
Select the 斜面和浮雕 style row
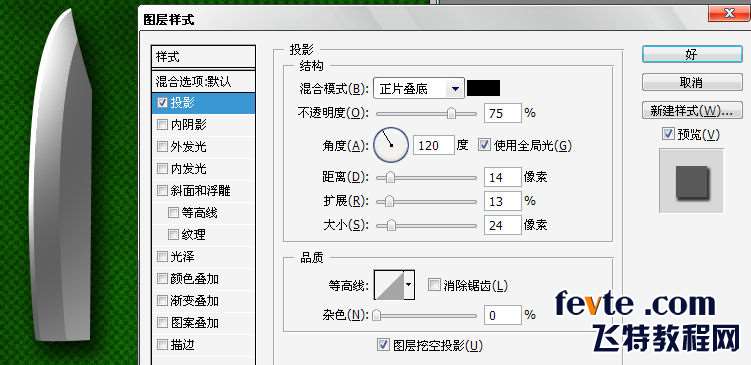203,191
